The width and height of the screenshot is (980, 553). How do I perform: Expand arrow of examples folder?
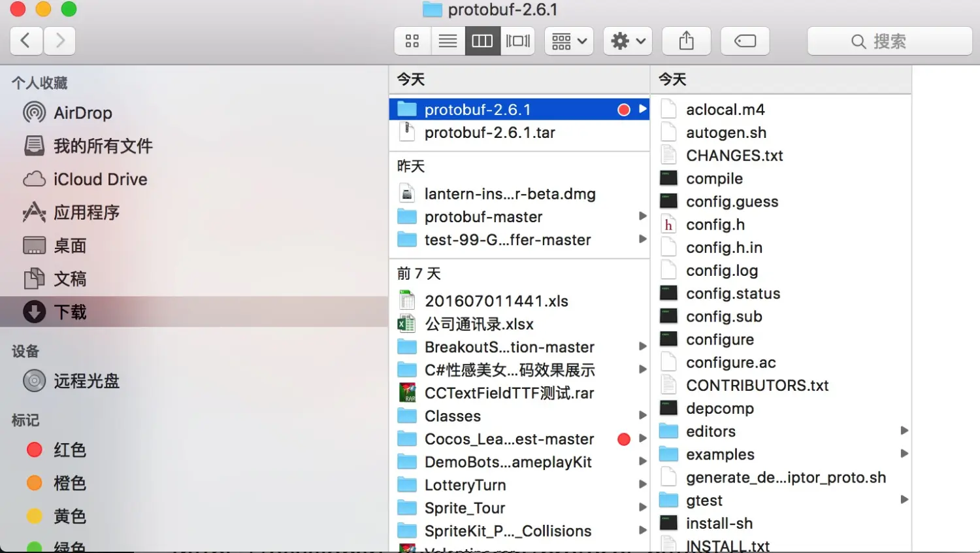pyautogui.click(x=904, y=454)
